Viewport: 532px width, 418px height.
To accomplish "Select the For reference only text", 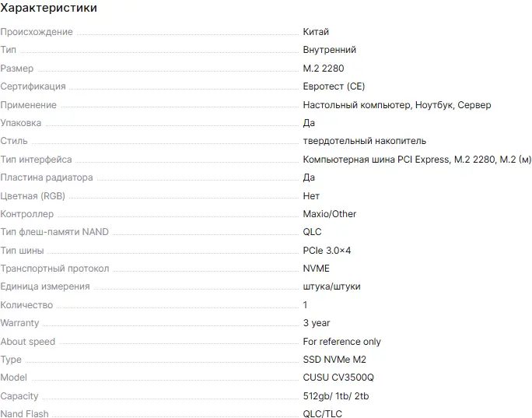I will (341, 342).
